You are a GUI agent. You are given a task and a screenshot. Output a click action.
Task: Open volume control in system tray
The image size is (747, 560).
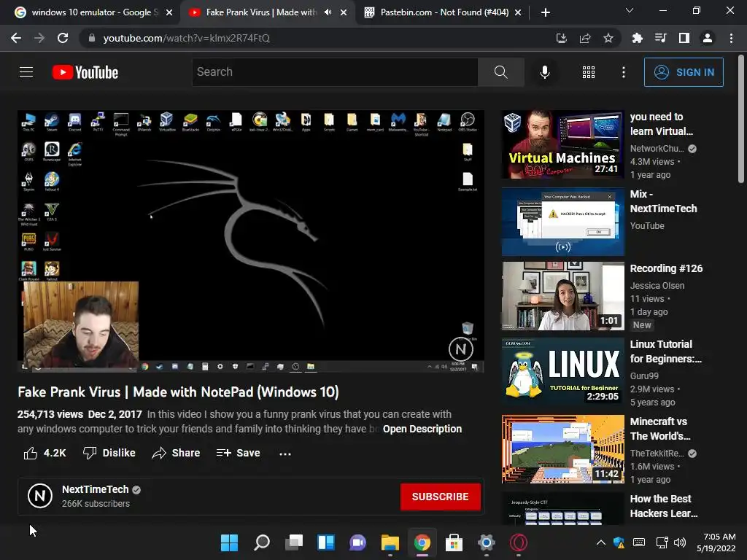coord(680,542)
